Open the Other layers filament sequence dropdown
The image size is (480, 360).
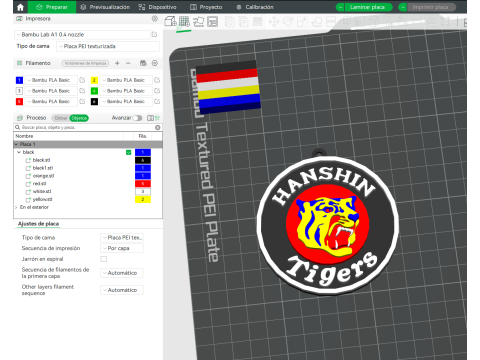(x=122, y=290)
